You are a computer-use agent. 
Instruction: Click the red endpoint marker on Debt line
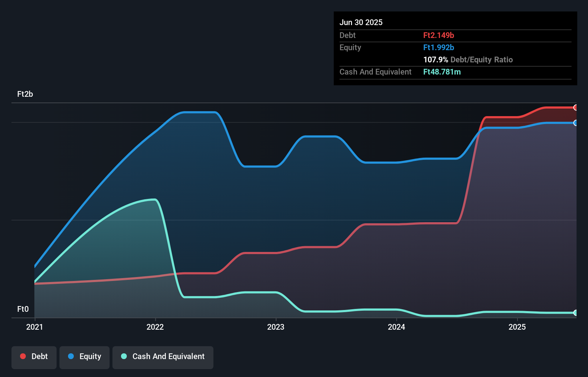pyautogui.click(x=576, y=108)
